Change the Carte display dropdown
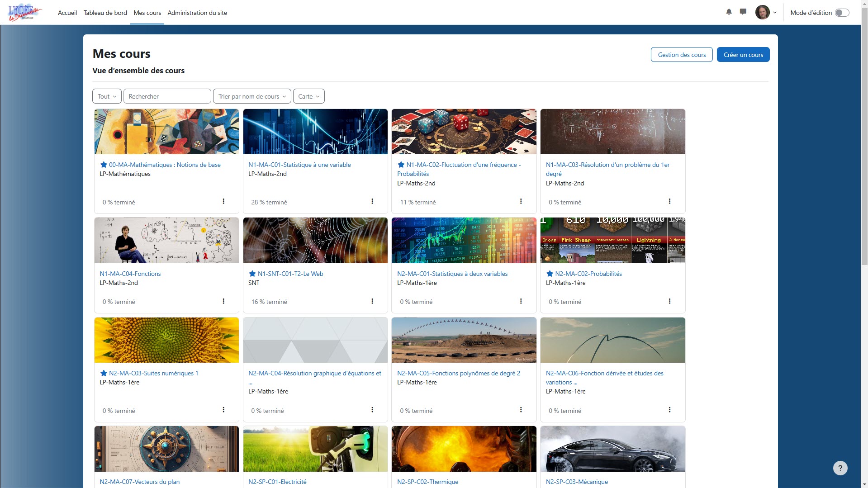Screen dimensions: 868x488 coord(308,96)
